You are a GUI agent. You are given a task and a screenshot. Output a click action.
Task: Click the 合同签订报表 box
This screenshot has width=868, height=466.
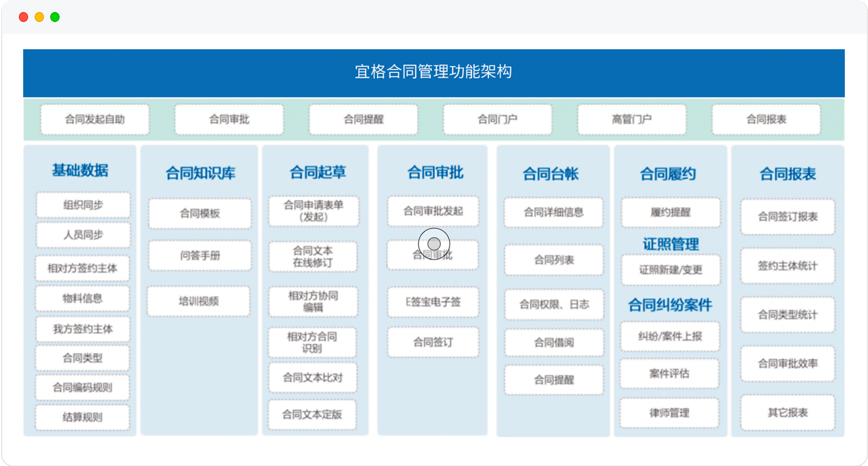pyautogui.click(x=788, y=217)
